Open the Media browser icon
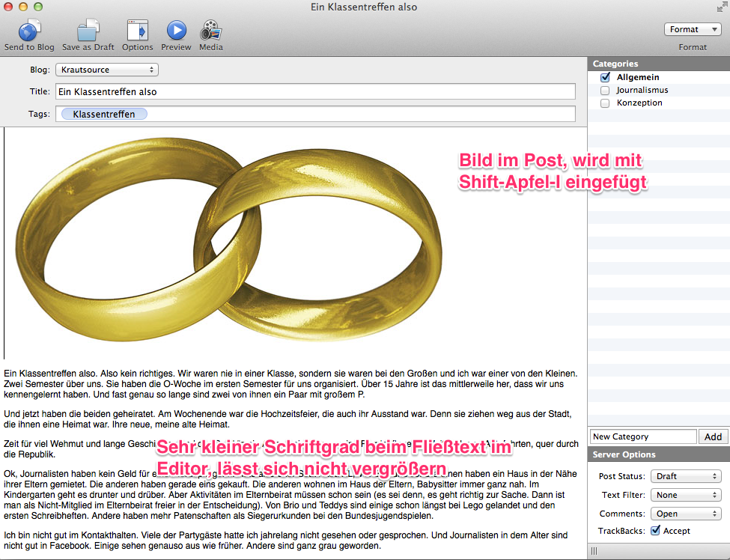Viewport: 730px width, 560px height. (x=211, y=30)
